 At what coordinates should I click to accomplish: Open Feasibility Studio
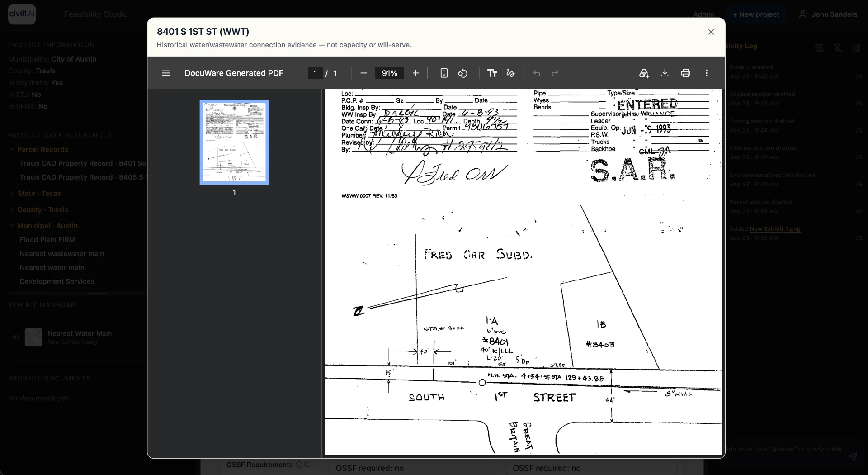pyautogui.click(x=96, y=14)
